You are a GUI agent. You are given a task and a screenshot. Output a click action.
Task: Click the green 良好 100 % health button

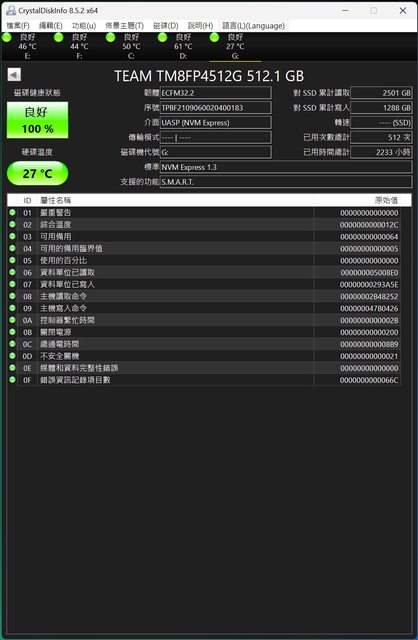[37, 120]
